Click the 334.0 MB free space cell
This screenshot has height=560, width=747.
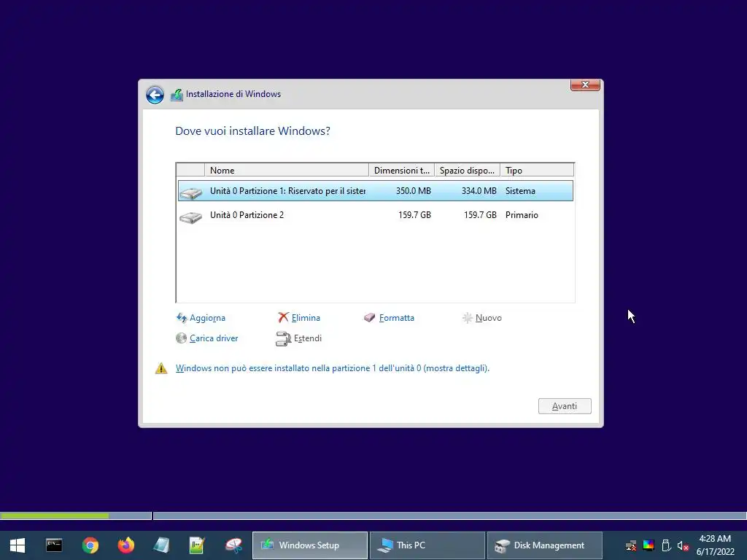pos(479,191)
